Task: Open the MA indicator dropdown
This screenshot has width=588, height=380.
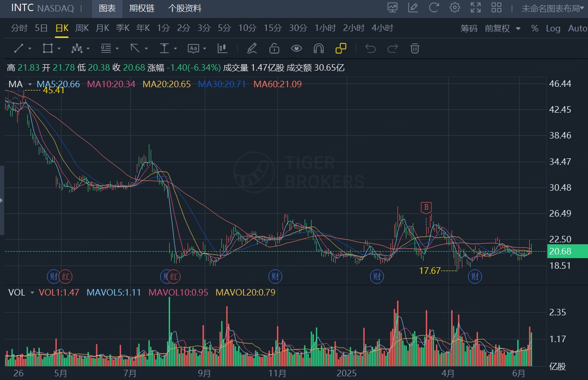Action: pyautogui.click(x=30, y=84)
